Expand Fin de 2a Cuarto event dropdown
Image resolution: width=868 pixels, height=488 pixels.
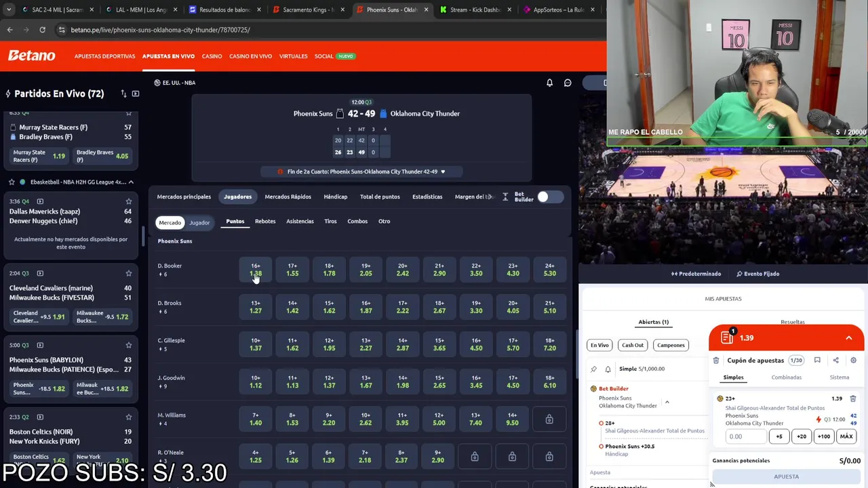click(443, 171)
